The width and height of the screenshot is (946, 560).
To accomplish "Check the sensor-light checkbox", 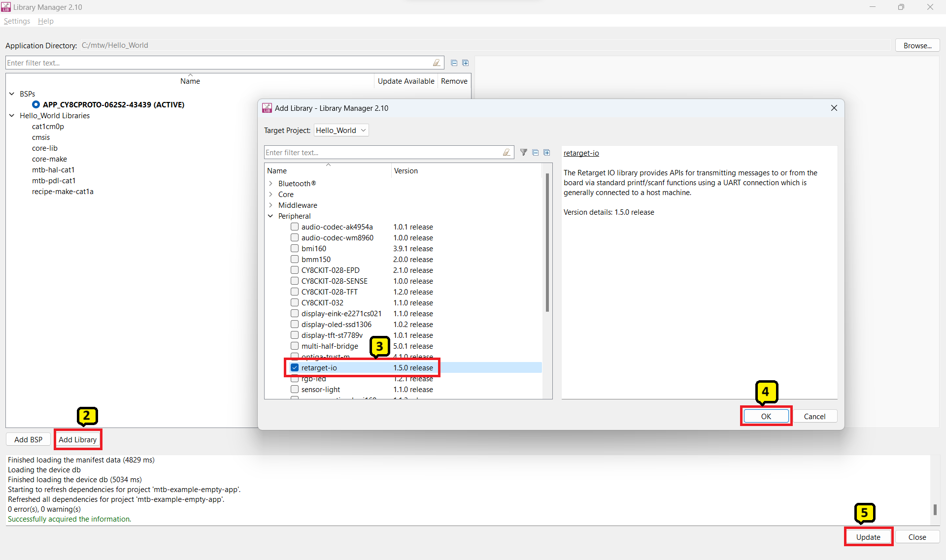I will [x=295, y=389].
